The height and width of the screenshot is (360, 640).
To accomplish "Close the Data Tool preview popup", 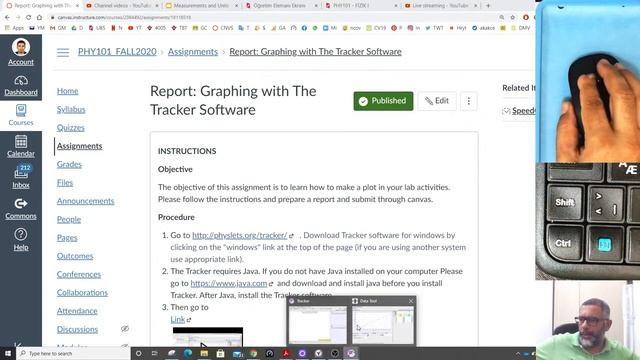I will tap(411, 301).
